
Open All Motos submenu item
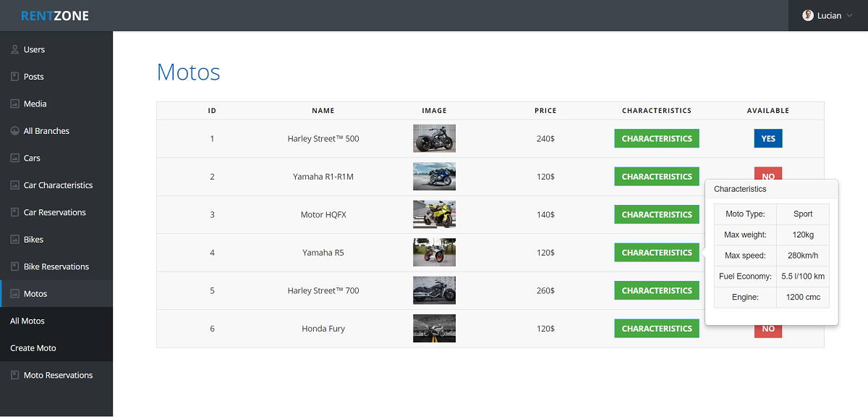(x=27, y=321)
